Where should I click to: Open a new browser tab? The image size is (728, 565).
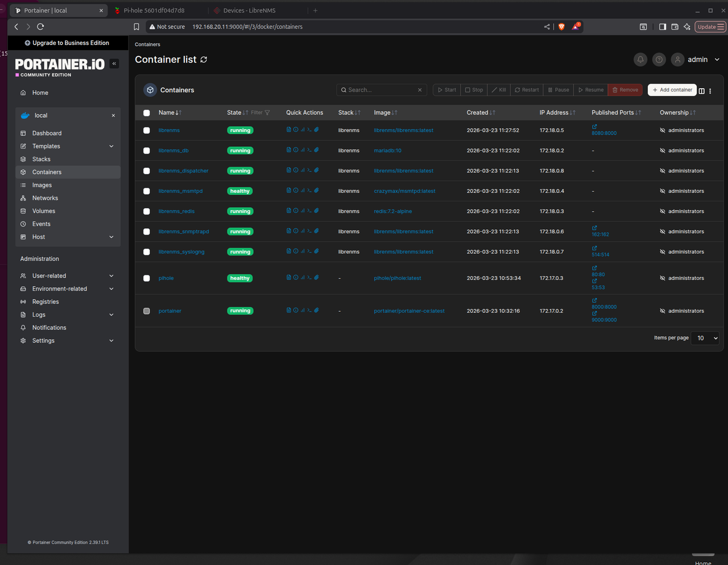tap(315, 10)
